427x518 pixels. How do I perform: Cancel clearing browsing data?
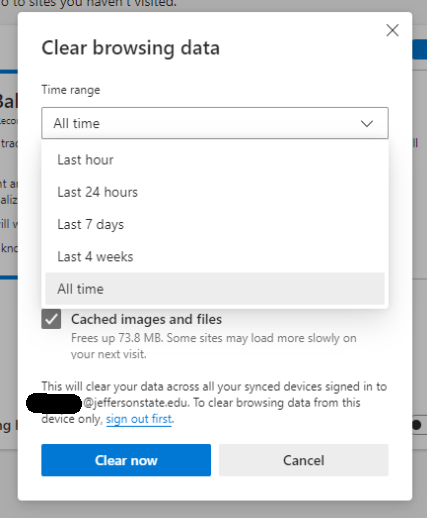point(303,460)
